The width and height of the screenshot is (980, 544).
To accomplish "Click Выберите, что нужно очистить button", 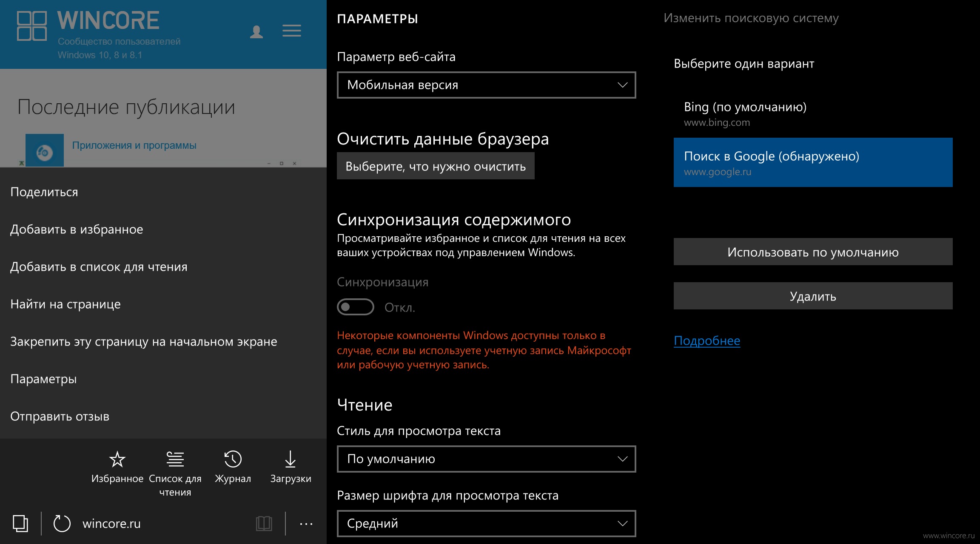I will [x=436, y=166].
